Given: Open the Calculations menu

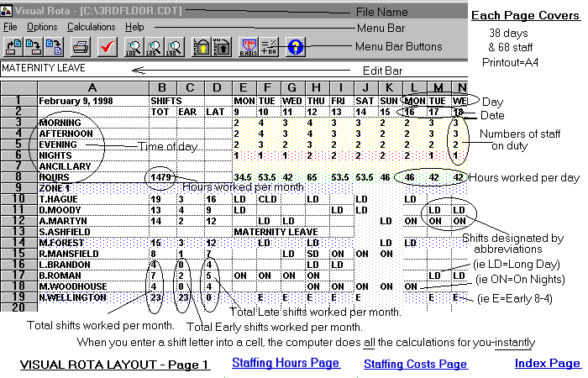Looking at the screenshot, I should coord(92,27).
